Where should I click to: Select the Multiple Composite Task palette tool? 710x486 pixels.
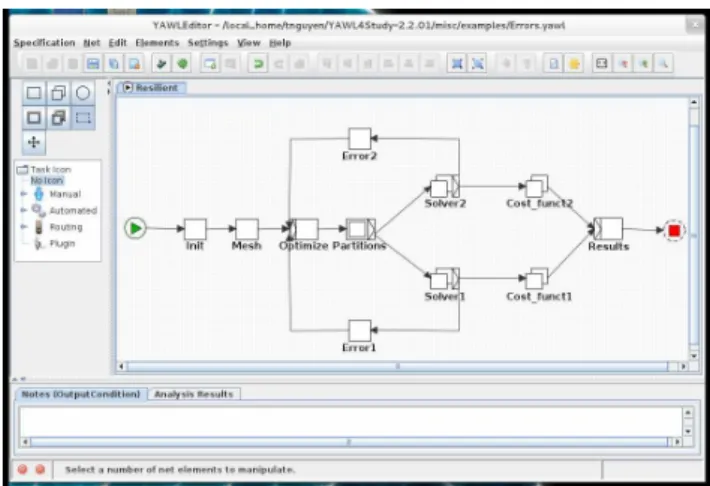pos(58,118)
